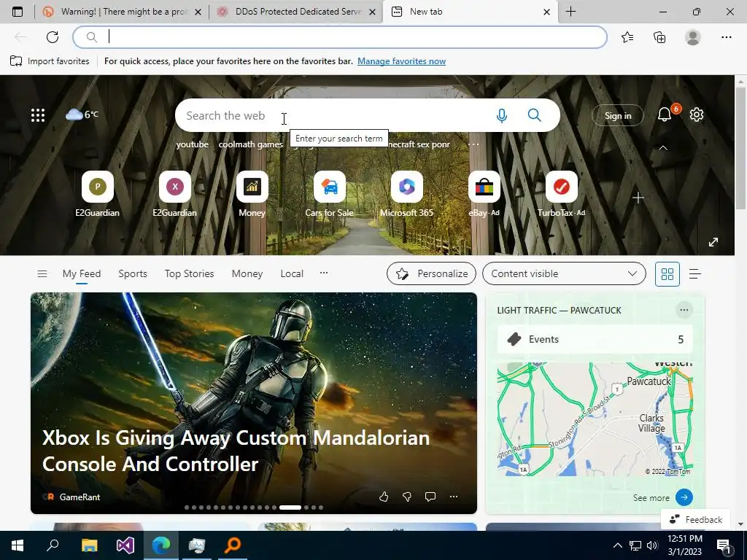
Task: Switch feed to grid view layout
Action: [667, 274]
